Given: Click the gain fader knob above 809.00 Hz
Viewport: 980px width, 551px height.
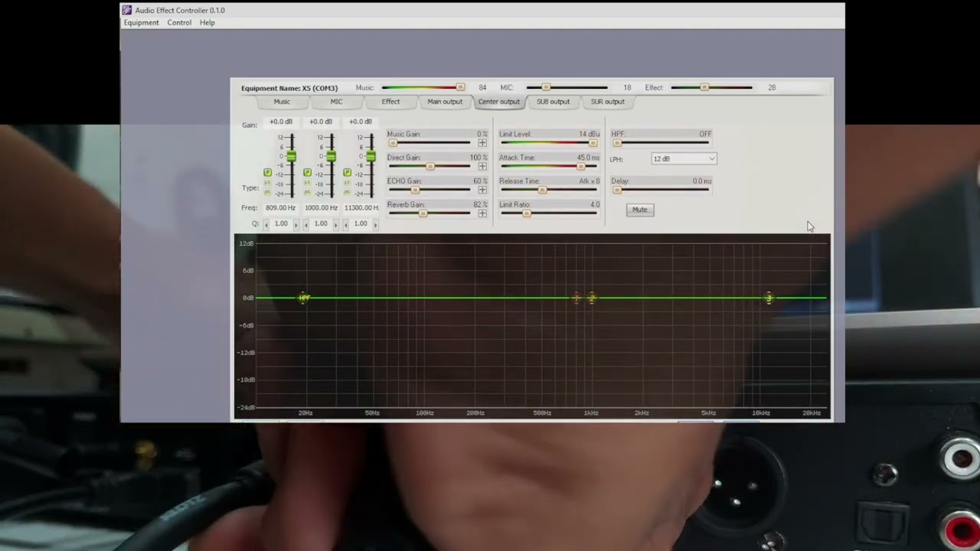Looking at the screenshot, I should click(x=291, y=156).
